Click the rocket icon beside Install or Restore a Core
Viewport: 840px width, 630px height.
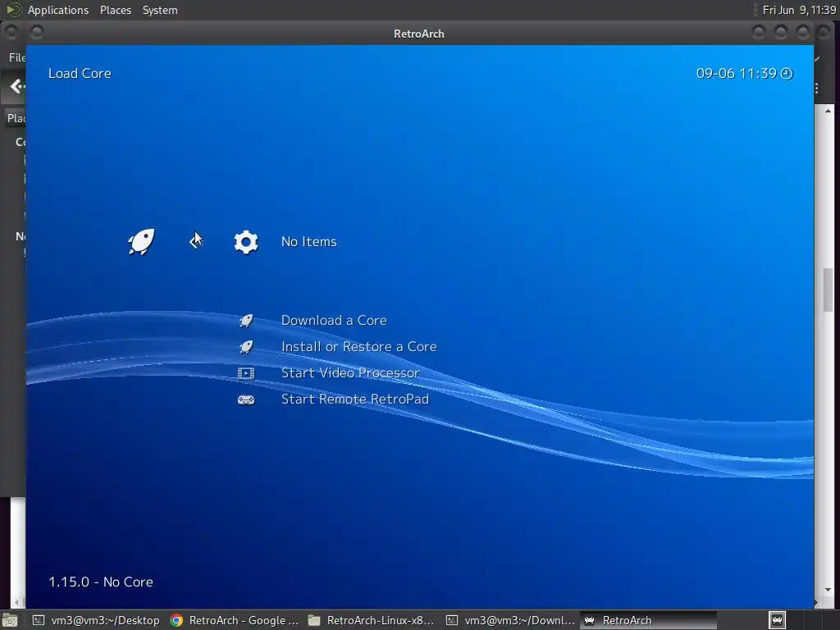[246, 347]
